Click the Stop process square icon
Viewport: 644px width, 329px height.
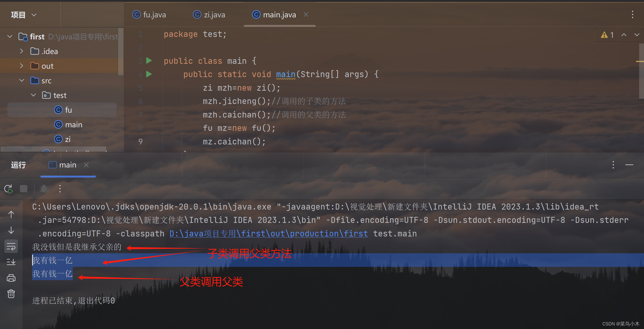click(x=24, y=189)
